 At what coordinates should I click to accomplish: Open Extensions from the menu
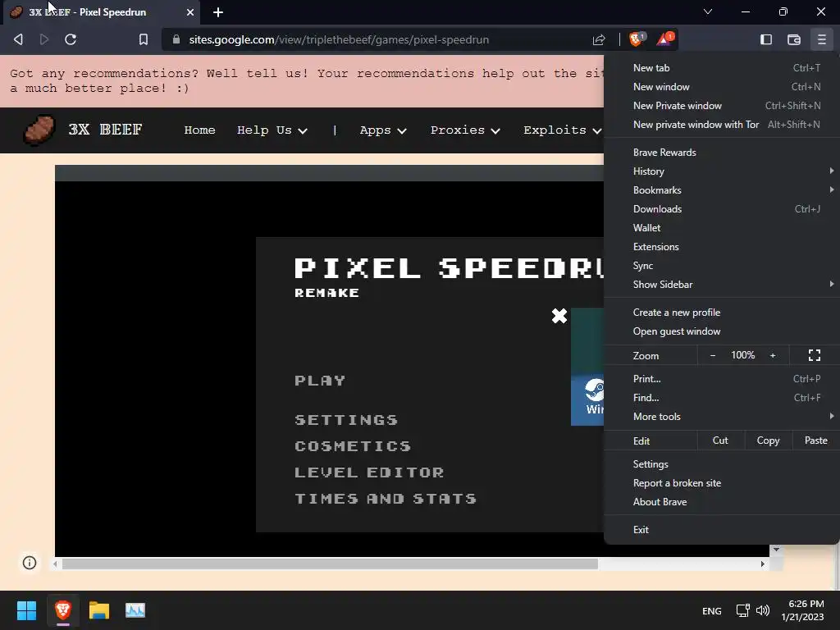(722, 247)
